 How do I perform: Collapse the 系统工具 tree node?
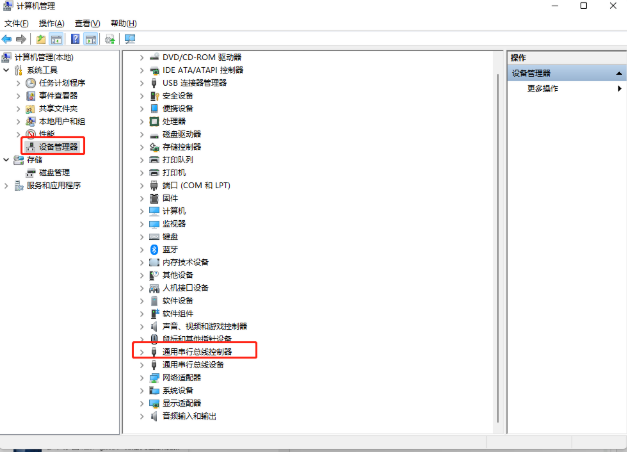[x=7, y=71]
